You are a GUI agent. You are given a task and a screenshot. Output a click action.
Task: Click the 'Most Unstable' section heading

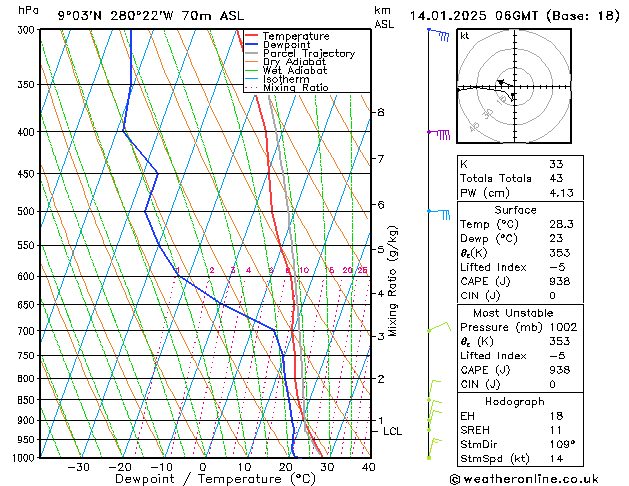point(513,313)
